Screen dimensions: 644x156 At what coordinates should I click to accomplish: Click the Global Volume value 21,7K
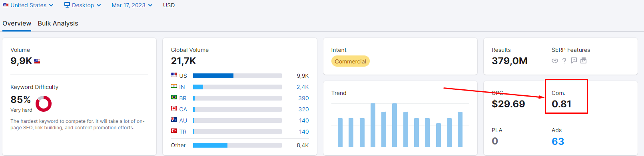point(183,61)
